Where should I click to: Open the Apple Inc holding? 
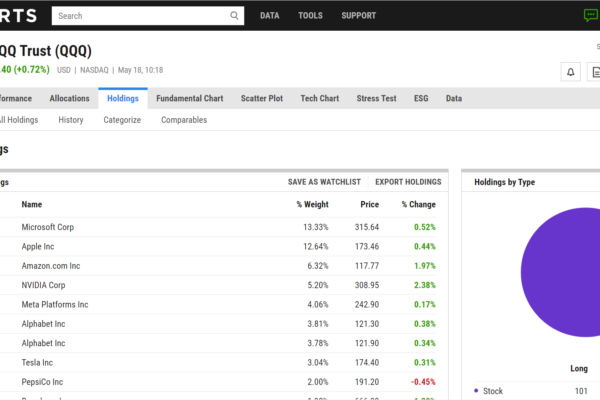[x=38, y=247]
